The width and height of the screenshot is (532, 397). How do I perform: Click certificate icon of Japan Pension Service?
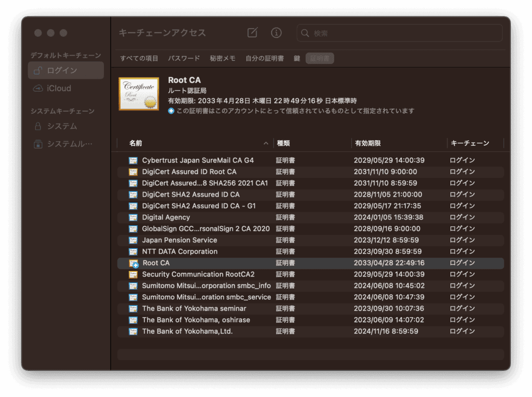point(133,240)
